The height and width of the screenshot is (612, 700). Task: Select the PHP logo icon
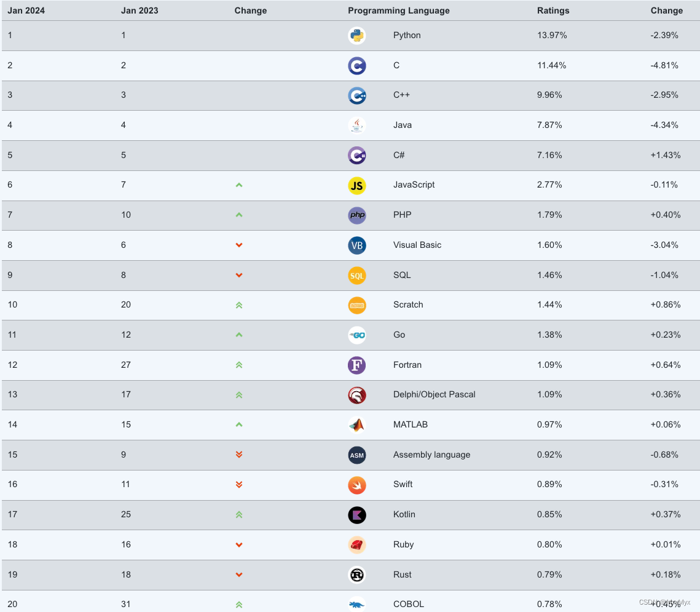(356, 215)
